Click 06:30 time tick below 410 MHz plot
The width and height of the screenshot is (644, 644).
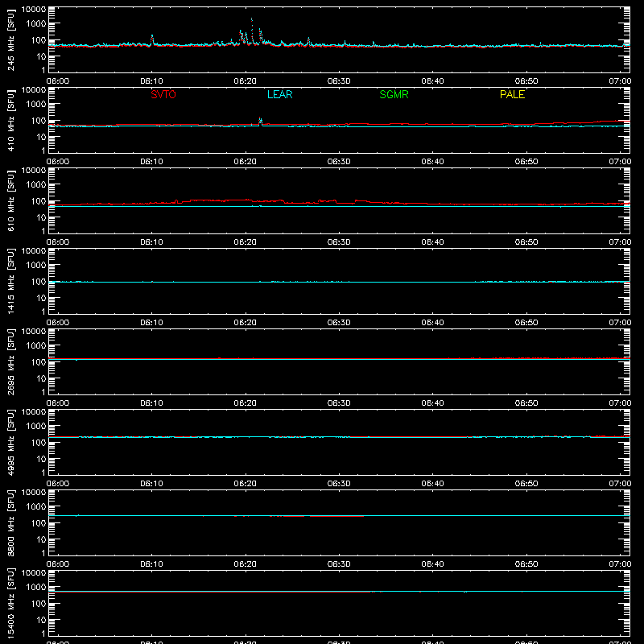pyautogui.click(x=339, y=162)
